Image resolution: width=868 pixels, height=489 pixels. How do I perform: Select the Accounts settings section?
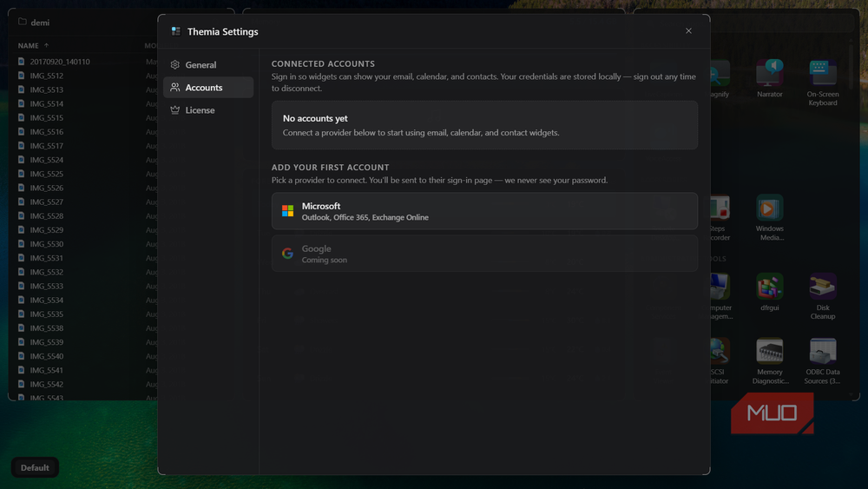click(x=208, y=88)
